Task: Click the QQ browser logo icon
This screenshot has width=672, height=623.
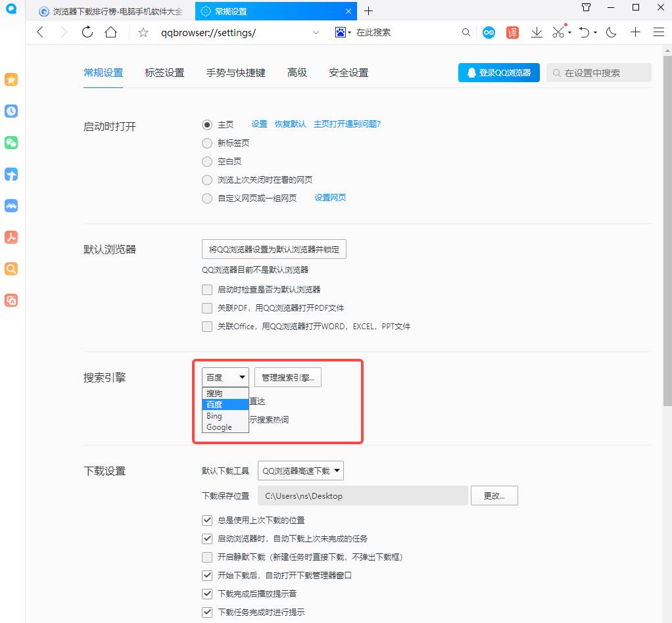Action: (x=11, y=8)
